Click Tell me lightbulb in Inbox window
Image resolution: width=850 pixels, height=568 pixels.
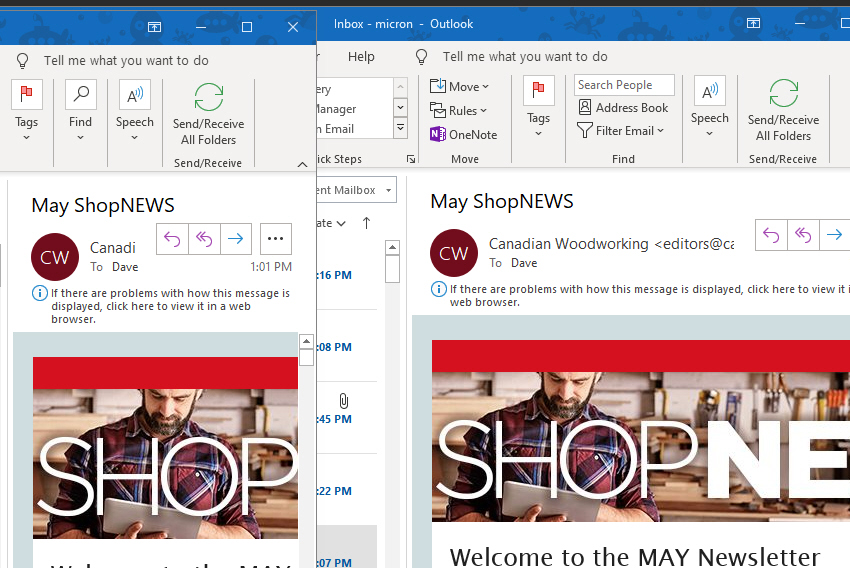(421, 56)
